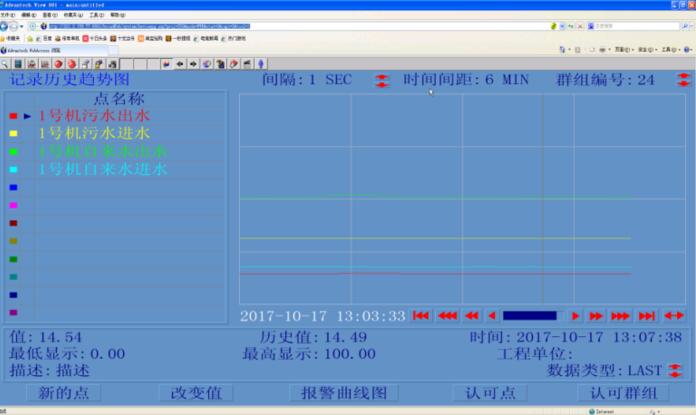Change the 数据类型 LAST stepper
The height and width of the screenshot is (415, 696).
click(674, 371)
